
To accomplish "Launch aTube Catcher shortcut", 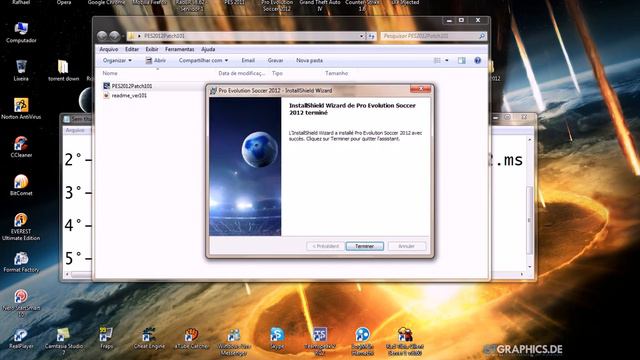I will click(x=191, y=338).
